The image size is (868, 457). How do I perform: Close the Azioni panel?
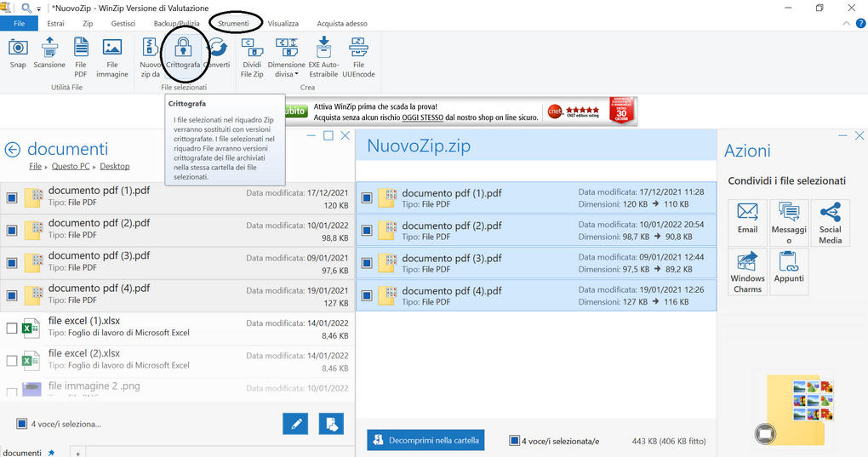(859, 135)
